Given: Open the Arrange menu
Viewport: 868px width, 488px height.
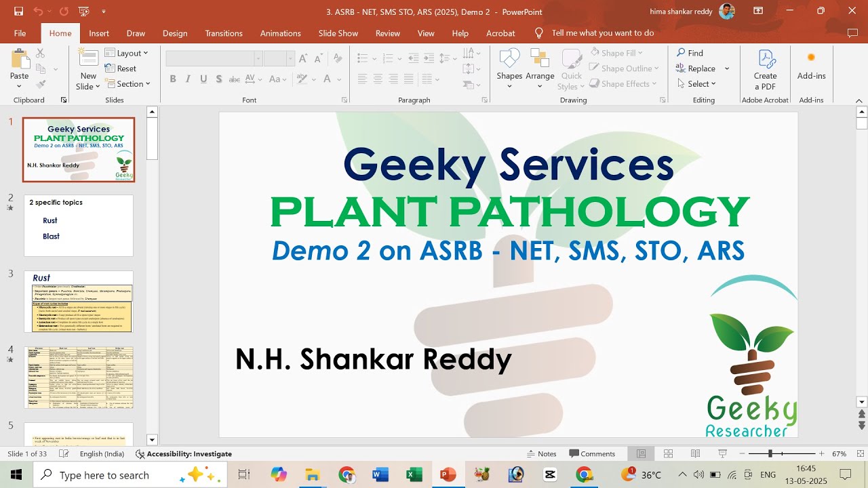Looking at the screenshot, I should coord(540,68).
